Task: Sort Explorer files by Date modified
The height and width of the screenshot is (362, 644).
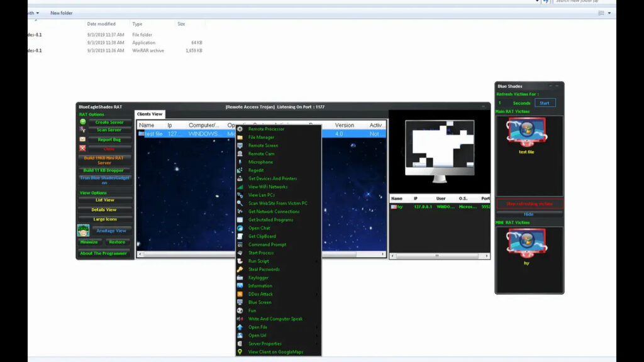Action: (101, 24)
